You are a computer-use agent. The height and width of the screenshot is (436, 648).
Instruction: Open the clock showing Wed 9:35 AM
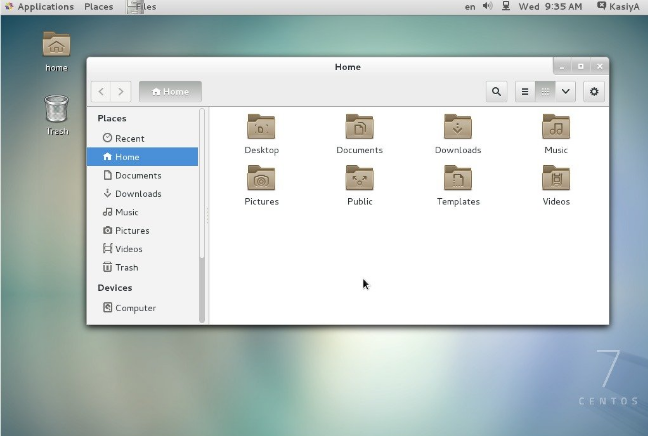[x=550, y=7]
